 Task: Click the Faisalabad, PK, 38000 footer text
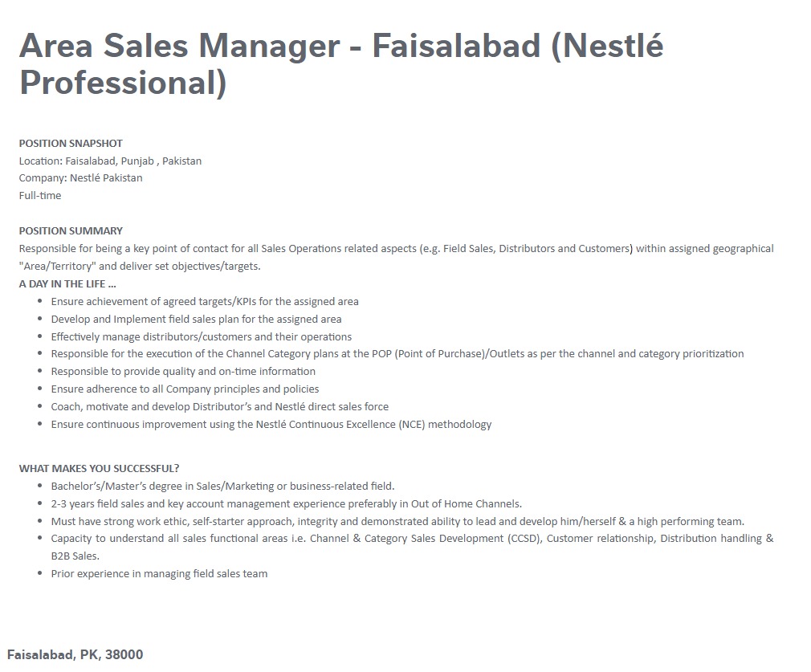click(75, 654)
